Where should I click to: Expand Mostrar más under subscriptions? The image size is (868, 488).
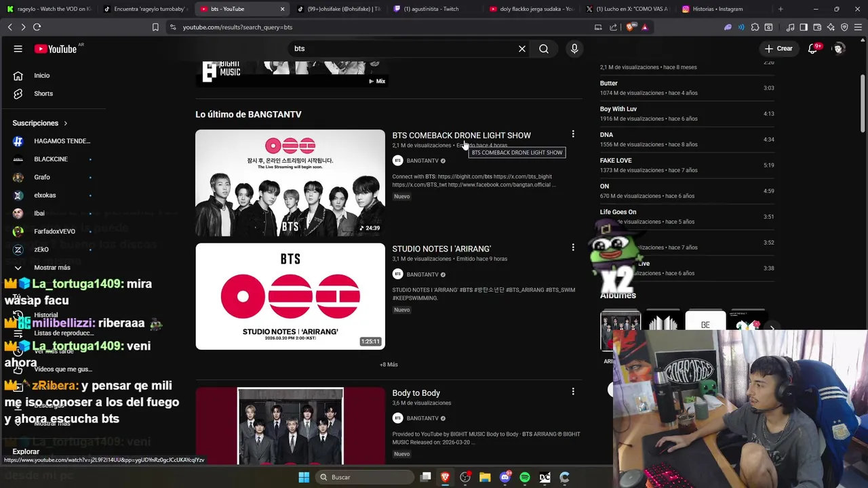click(53, 268)
